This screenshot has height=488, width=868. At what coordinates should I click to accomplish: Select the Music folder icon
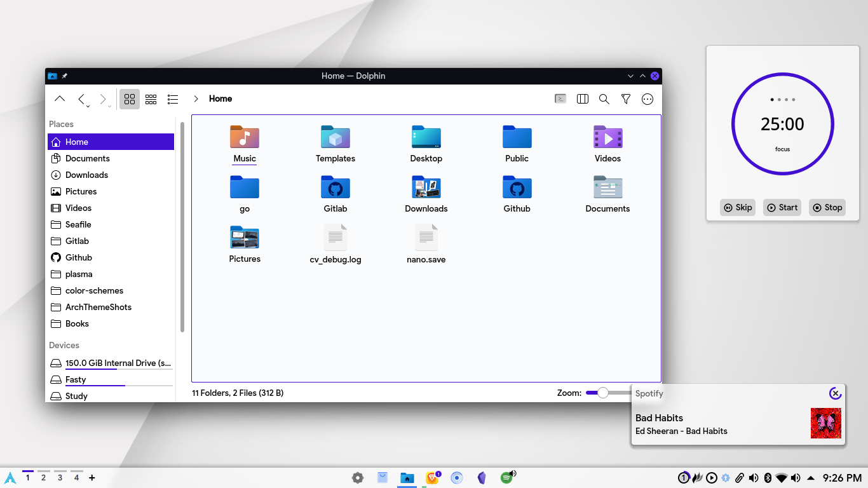(245, 137)
